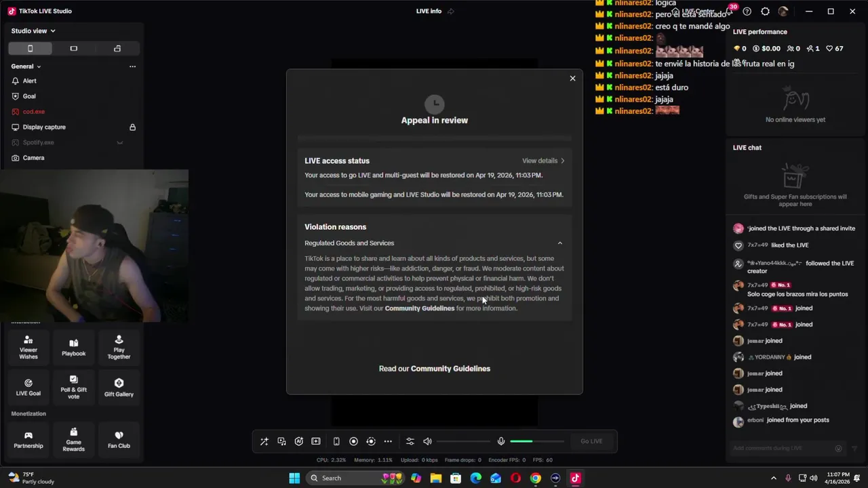Click the dashed-circle replay capture icon
This screenshot has height=488, width=868.
371,441
